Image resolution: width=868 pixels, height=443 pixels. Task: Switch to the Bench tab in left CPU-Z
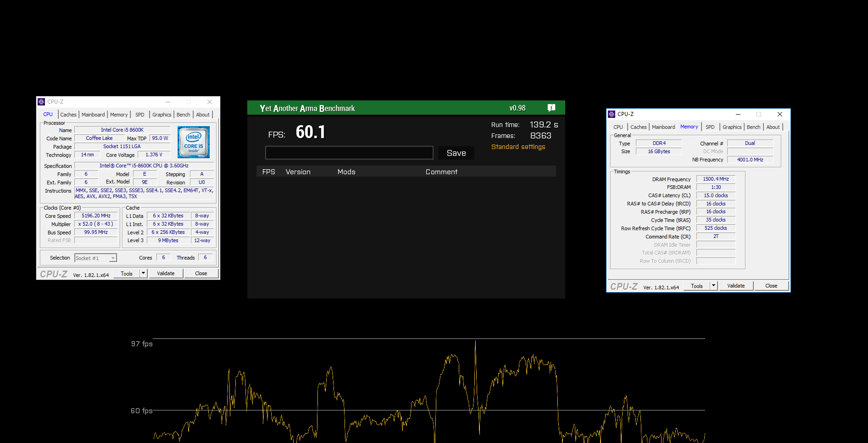pyautogui.click(x=183, y=115)
